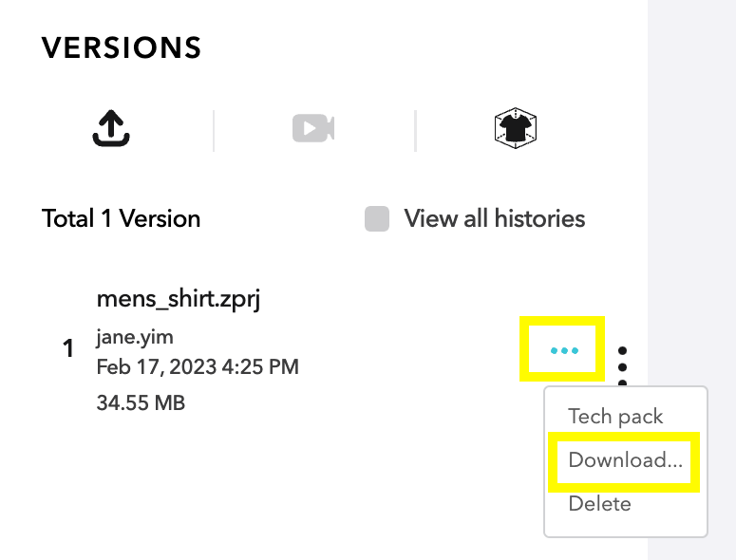This screenshot has height=560, width=736.
Task: Click the VERSIONS panel heading
Action: click(x=122, y=47)
